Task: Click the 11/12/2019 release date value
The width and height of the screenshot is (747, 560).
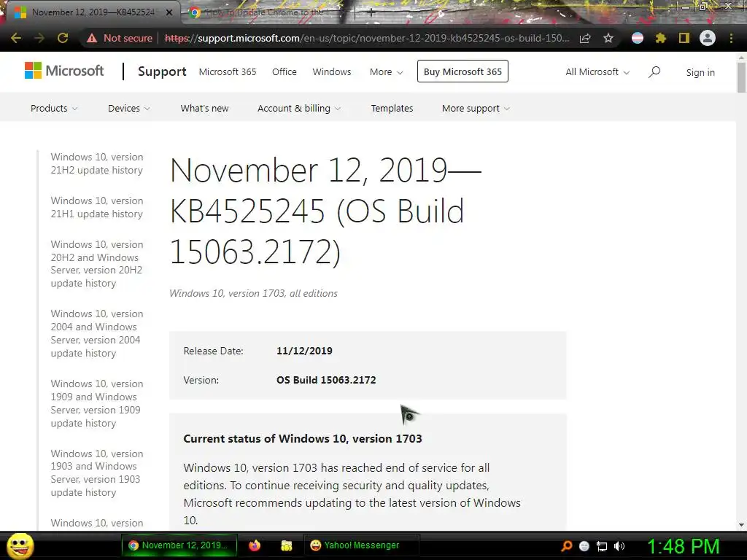Action: coord(304,351)
